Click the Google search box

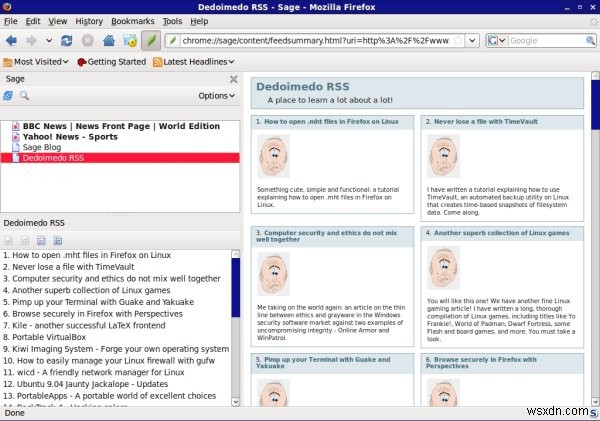pyautogui.click(x=546, y=40)
